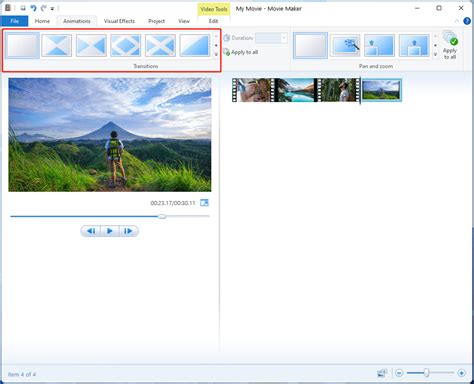Apply the diagonal wipe transition

pos(195,45)
